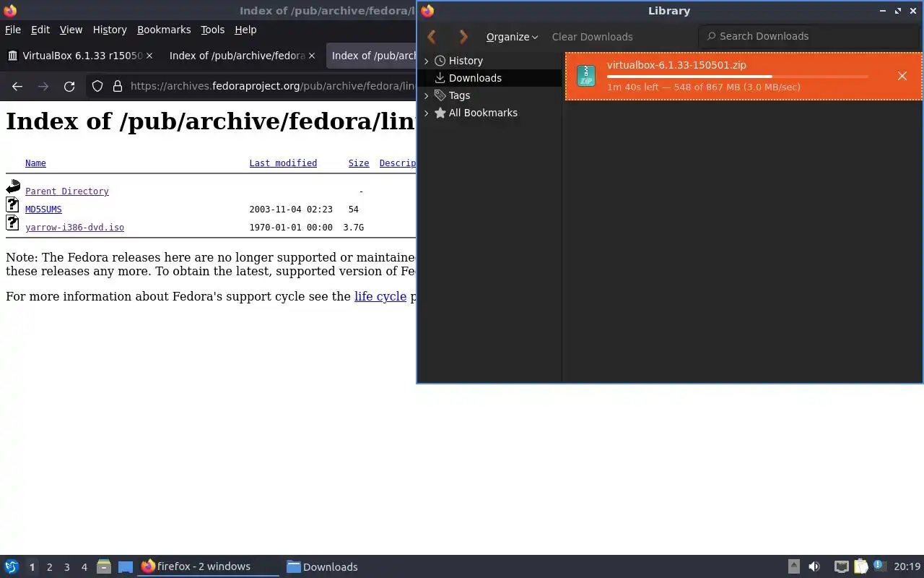Download yarrow-i386-dvd.iso link

[x=74, y=228]
